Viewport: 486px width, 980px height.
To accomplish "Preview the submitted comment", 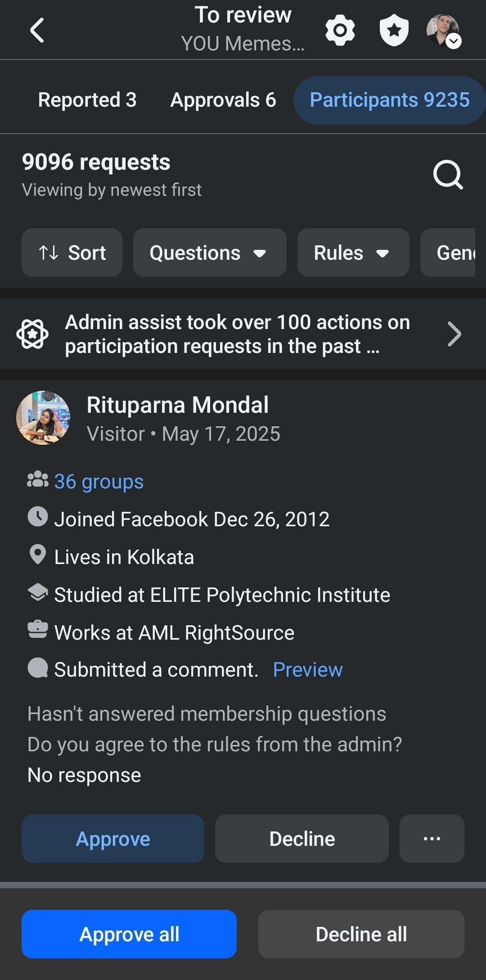I will (x=308, y=670).
